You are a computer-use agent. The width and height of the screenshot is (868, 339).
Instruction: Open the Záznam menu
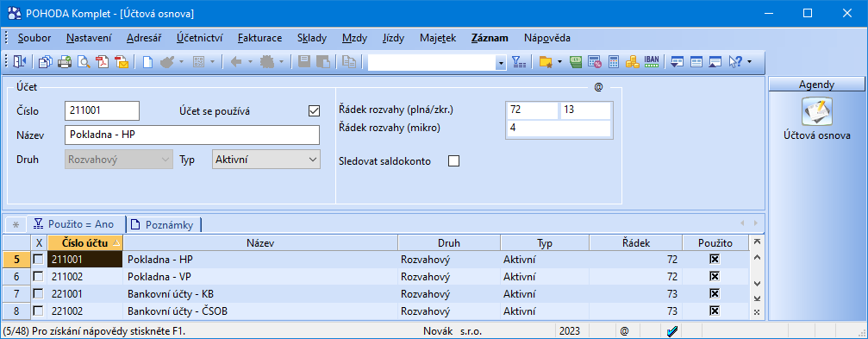[490, 38]
